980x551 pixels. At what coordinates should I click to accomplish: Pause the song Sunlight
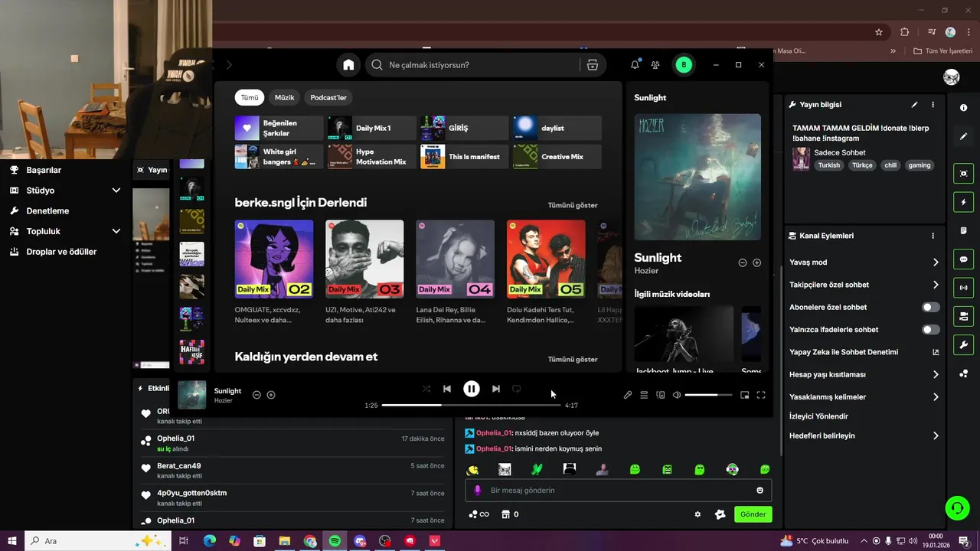pos(472,389)
